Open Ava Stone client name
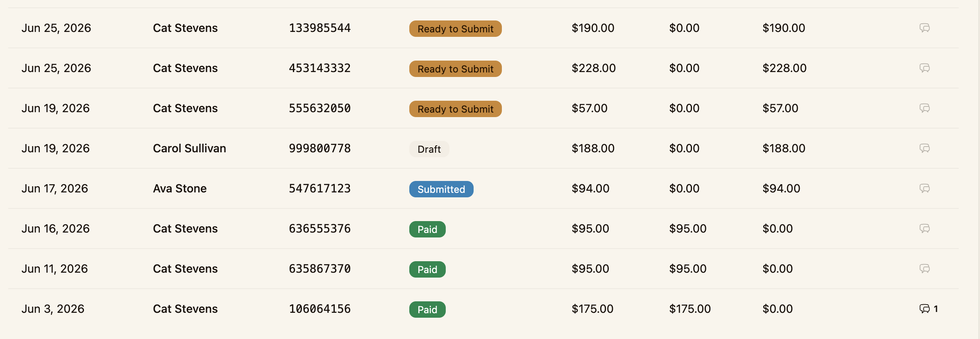Screen dimensions: 980x339 (x=179, y=188)
